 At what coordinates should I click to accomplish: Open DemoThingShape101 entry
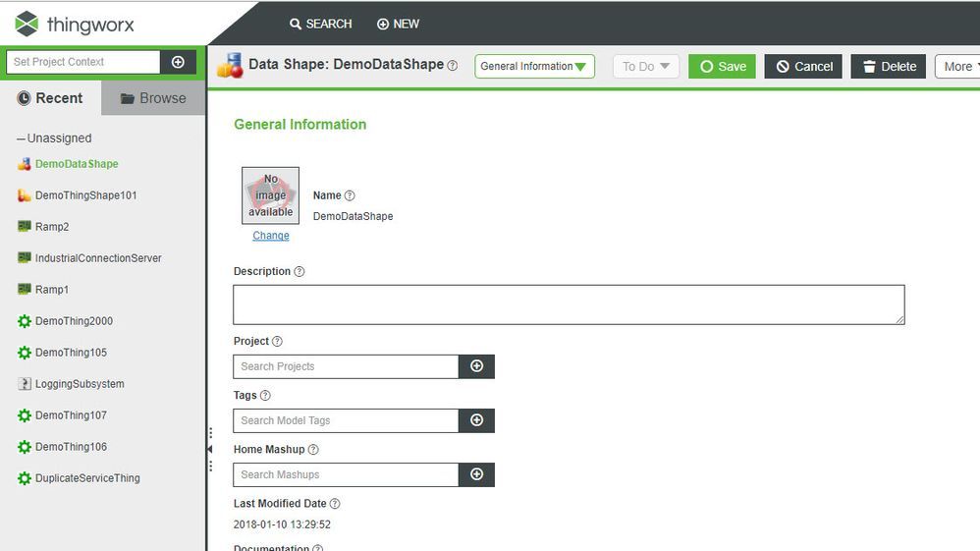(85, 195)
